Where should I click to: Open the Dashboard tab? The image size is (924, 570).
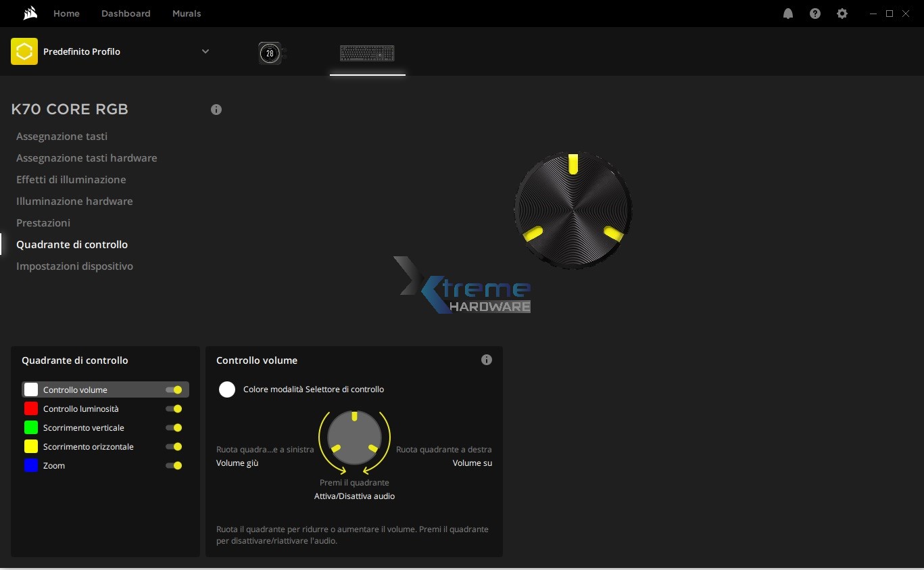tap(126, 14)
